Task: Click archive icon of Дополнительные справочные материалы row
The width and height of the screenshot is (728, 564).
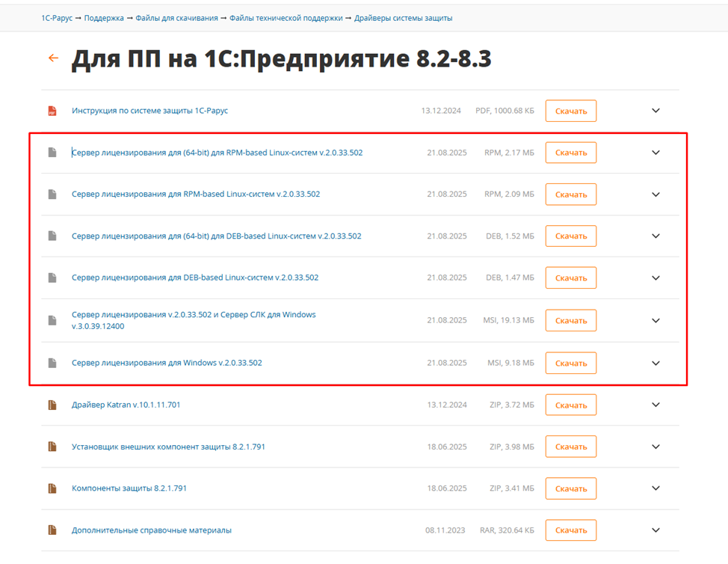Action: pyautogui.click(x=52, y=530)
